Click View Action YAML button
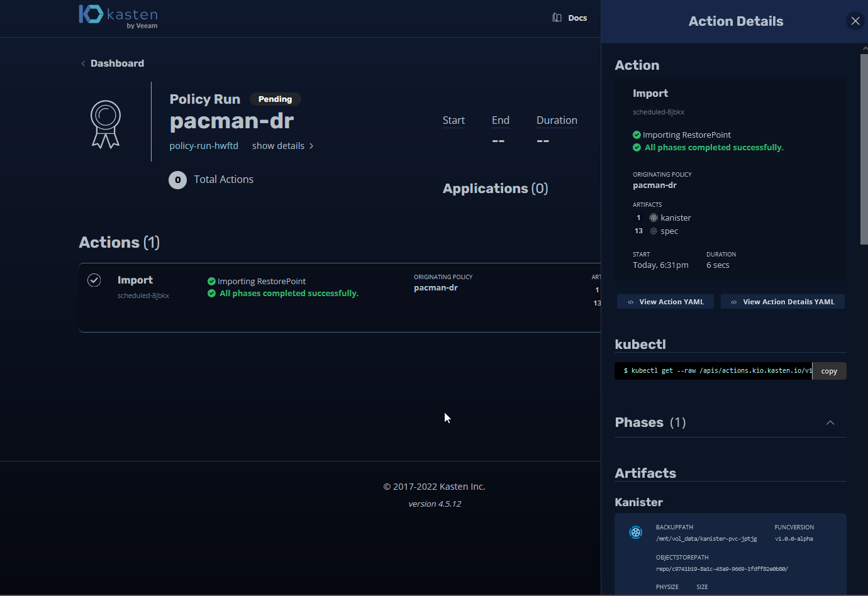Screen dimensions: 868x596 tap(665, 302)
